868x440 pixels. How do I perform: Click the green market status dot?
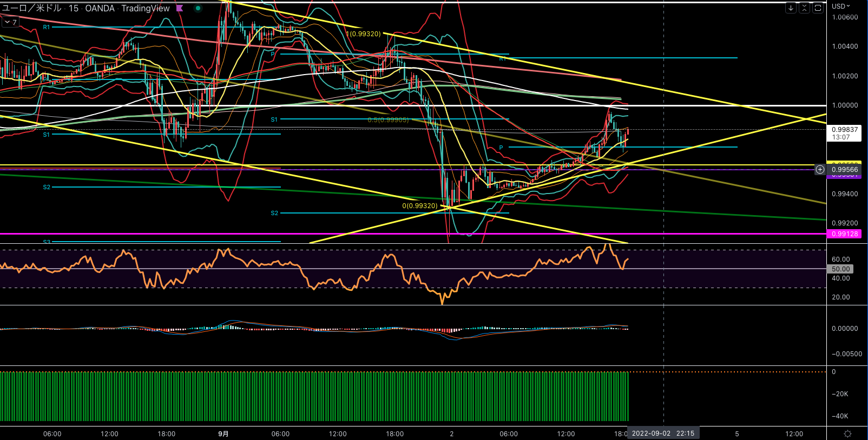coord(198,8)
